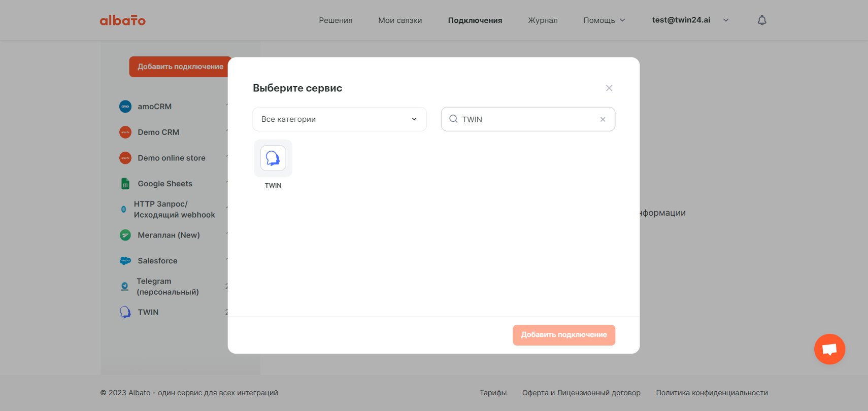Open the notifications bell
Viewport: 868px width, 411px height.
pos(762,20)
